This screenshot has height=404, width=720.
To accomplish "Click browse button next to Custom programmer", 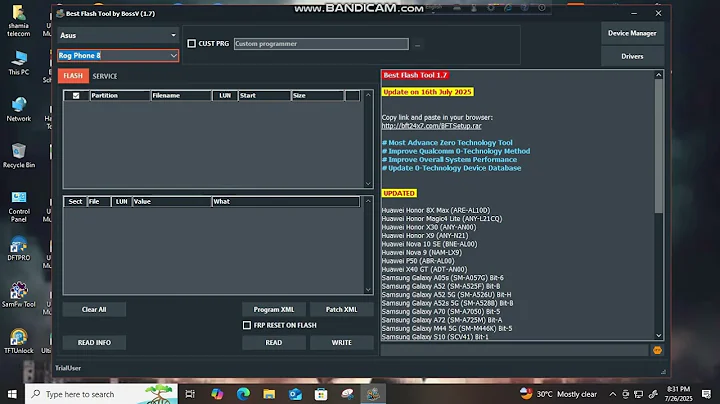I will click(417, 45).
